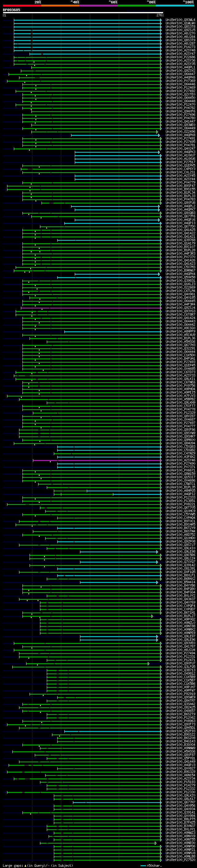Click the cyan ~100% identity legend swatch
This screenshot has height=868, width=197.
click(x=175, y=6)
